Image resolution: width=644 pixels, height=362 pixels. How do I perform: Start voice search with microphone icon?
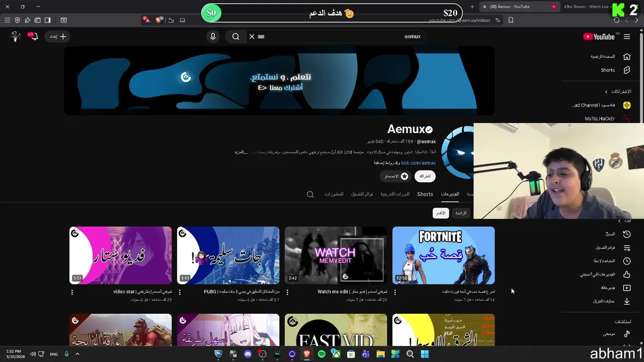click(x=213, y=36)
